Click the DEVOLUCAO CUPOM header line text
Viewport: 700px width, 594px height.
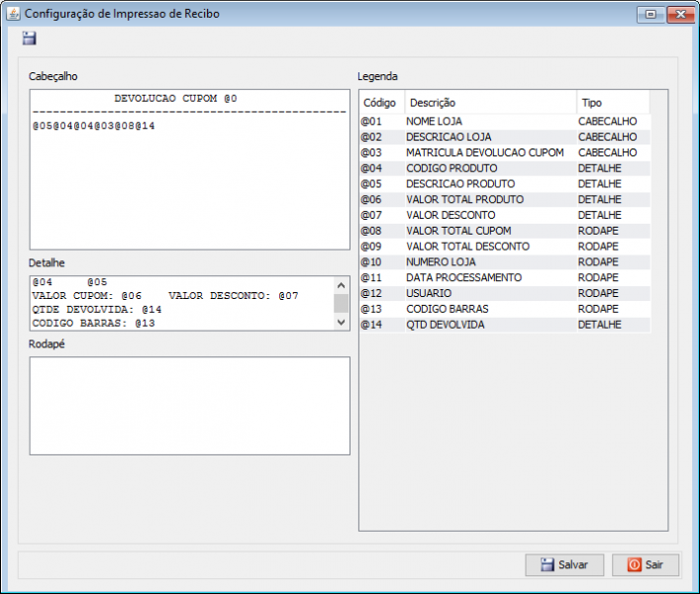(x=175, y=98)
